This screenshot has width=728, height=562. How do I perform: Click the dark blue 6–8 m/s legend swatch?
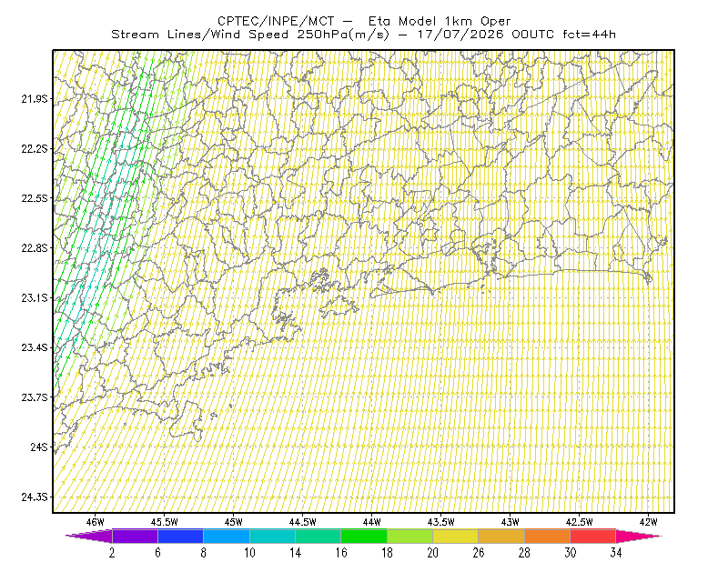180,536
